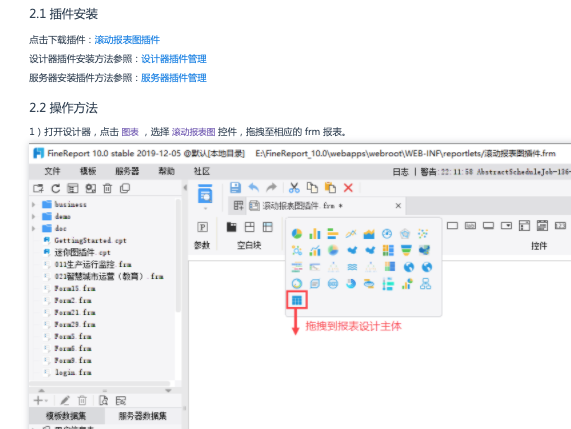This screenshot has height=429, width=571.
Task: Click the gray redo arrow icon
Action: coord(271,188)
